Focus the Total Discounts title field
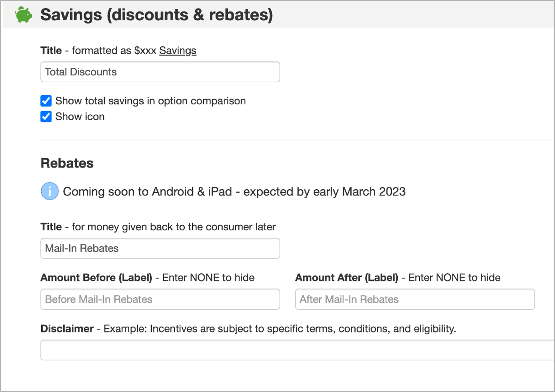 [160, 72]
